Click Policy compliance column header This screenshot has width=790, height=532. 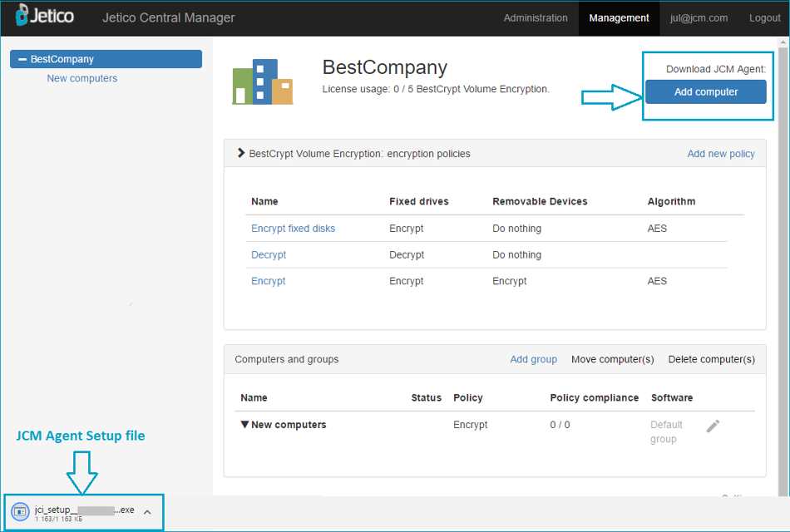tap(594, 398)
